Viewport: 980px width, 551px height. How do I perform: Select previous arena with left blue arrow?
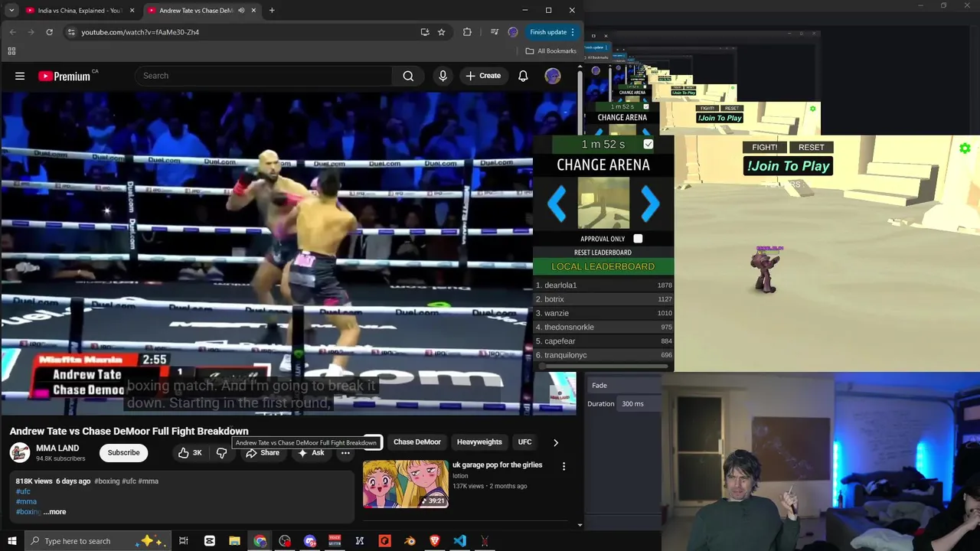pos(557,204)
